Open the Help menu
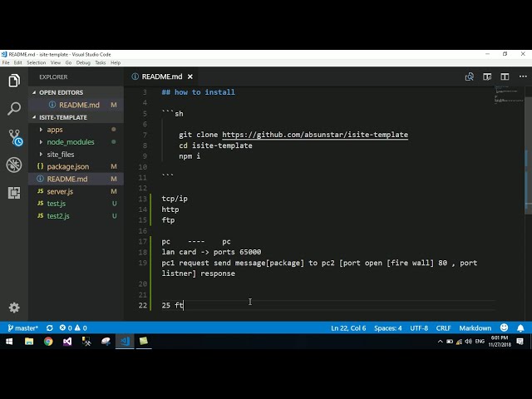The height and width of the screenshot is (399, 532). [x=116, y=63]
